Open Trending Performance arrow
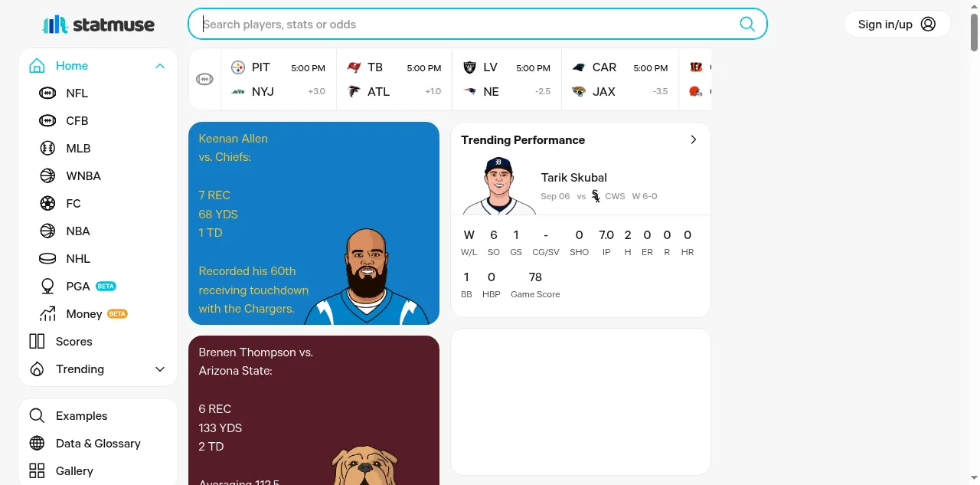 pos(694,139)
